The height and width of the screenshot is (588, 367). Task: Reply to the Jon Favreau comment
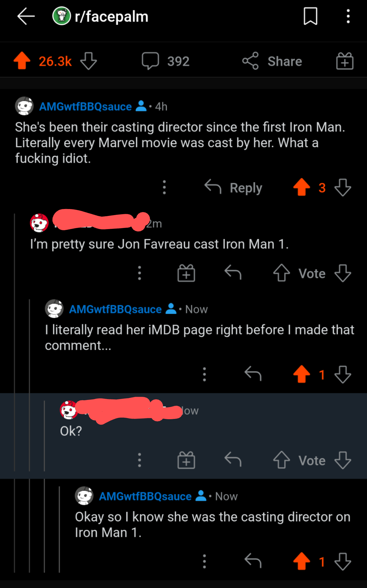[x=233, y=273]
